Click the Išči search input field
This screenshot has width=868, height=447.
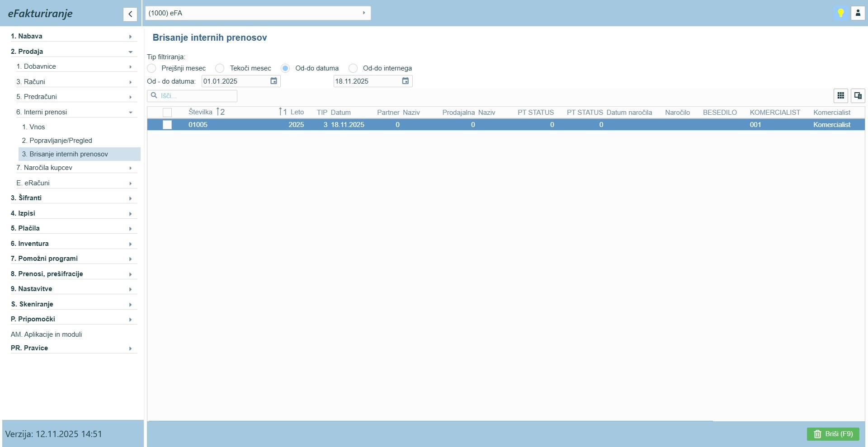197,96
